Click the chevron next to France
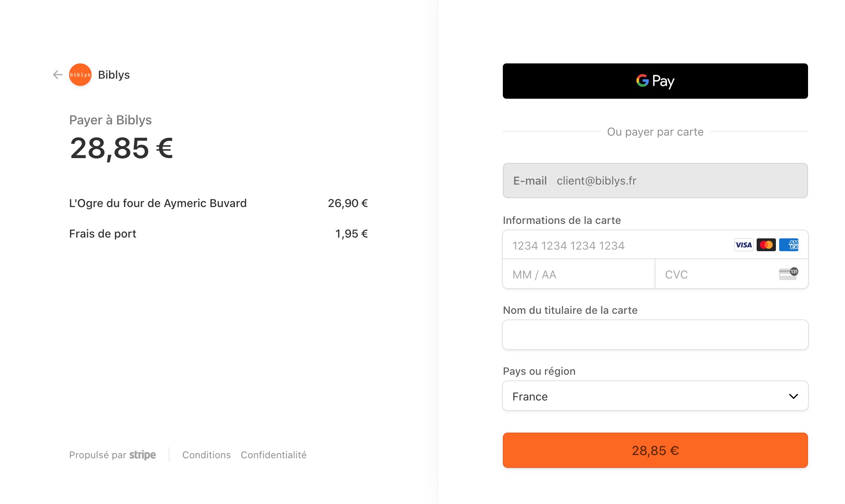The image size is (845, 504). [x=793, y=396]
